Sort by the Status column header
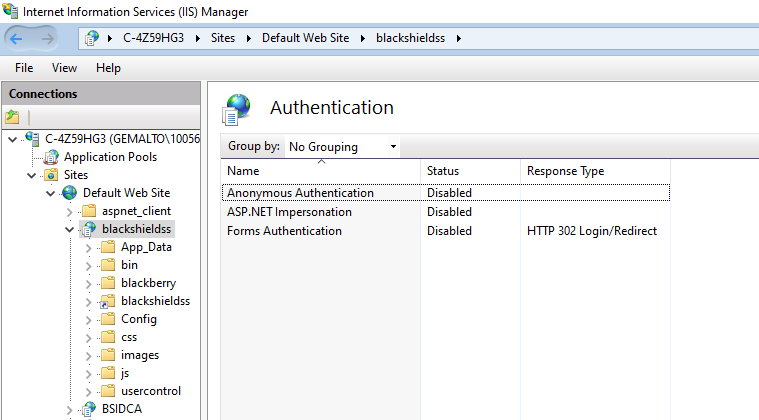 click(x=471, y=171)
